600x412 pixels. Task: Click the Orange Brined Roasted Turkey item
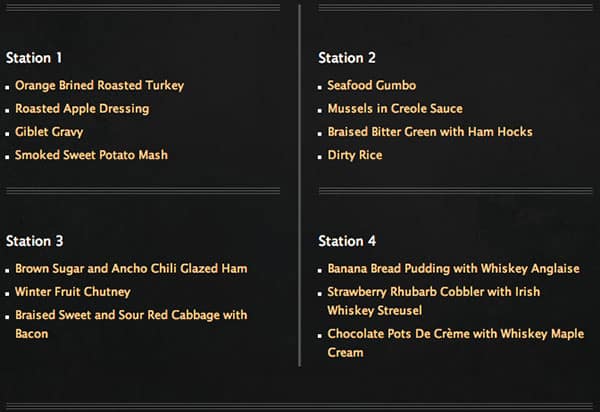(99, 86)
